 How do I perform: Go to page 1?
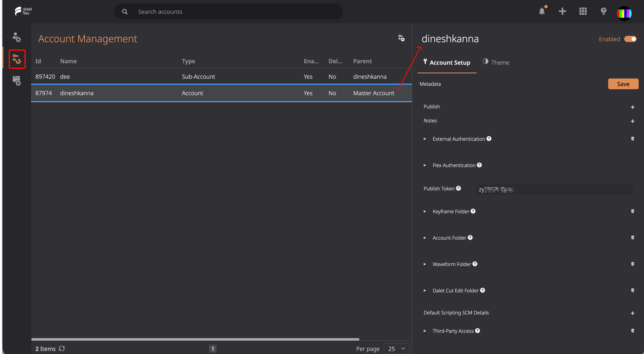click(x=212, y=348)
